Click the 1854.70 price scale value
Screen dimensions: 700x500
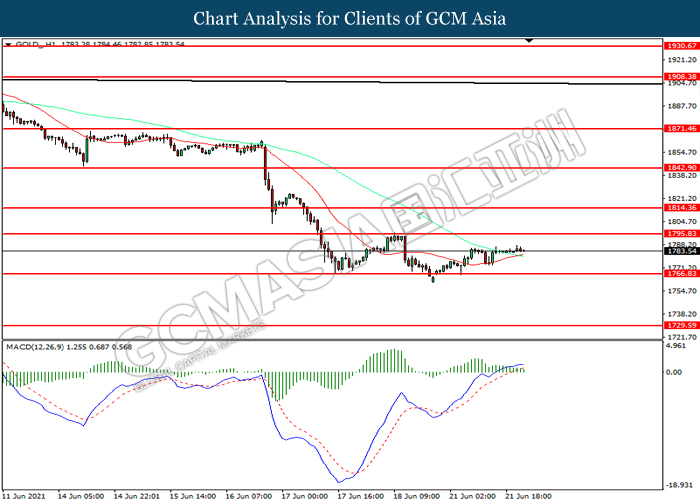[682, 153]
